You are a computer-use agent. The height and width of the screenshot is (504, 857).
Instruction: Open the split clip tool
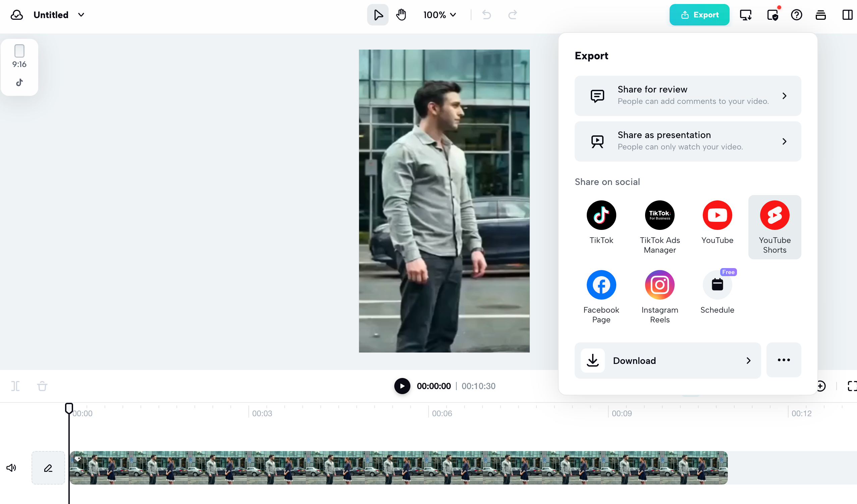coord(15,386)
